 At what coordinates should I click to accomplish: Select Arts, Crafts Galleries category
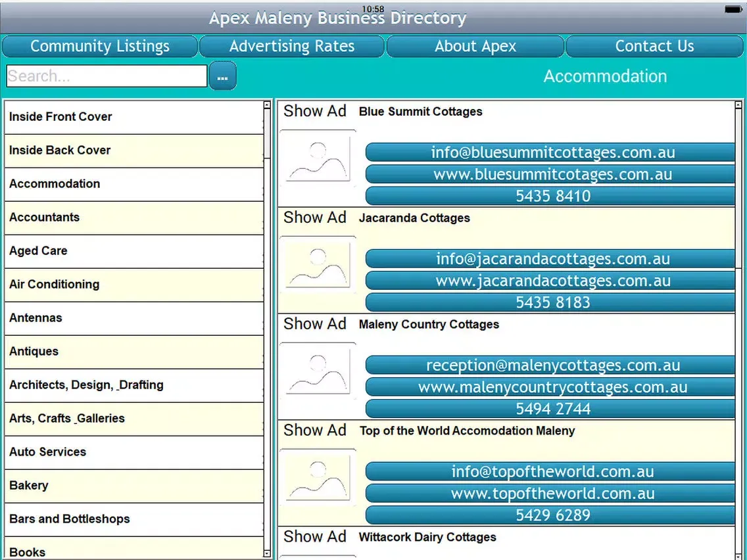point(134,419)
